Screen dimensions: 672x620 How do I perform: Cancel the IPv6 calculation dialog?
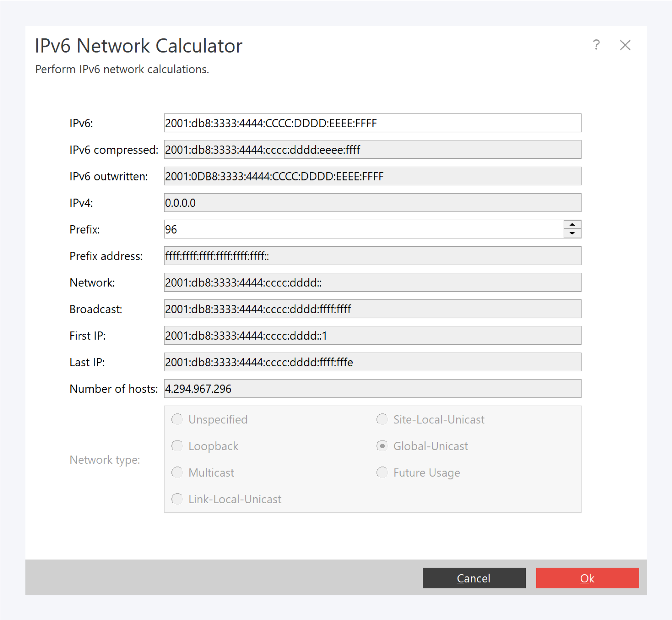[x=474, y=578]
